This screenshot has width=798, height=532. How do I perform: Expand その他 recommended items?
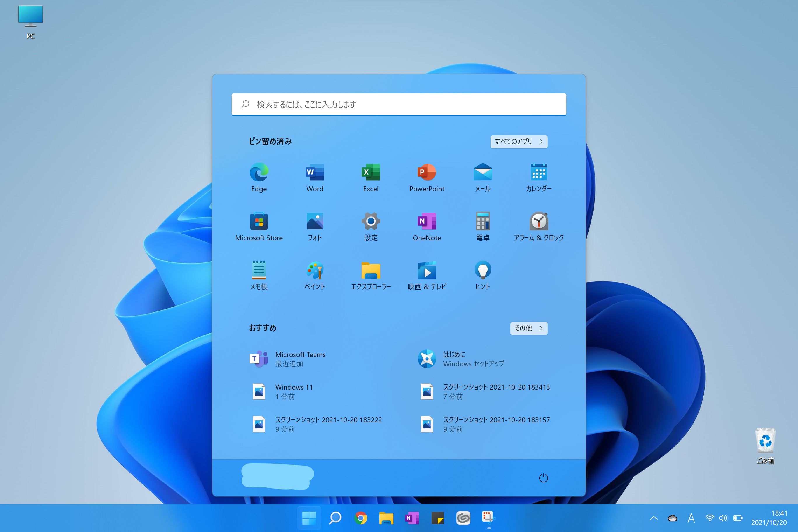tap(528, 328)
